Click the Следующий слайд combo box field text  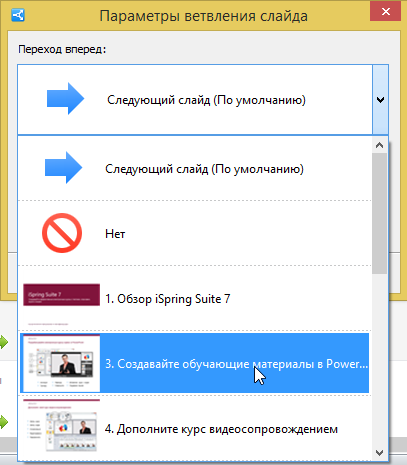(x=206, y=100)
